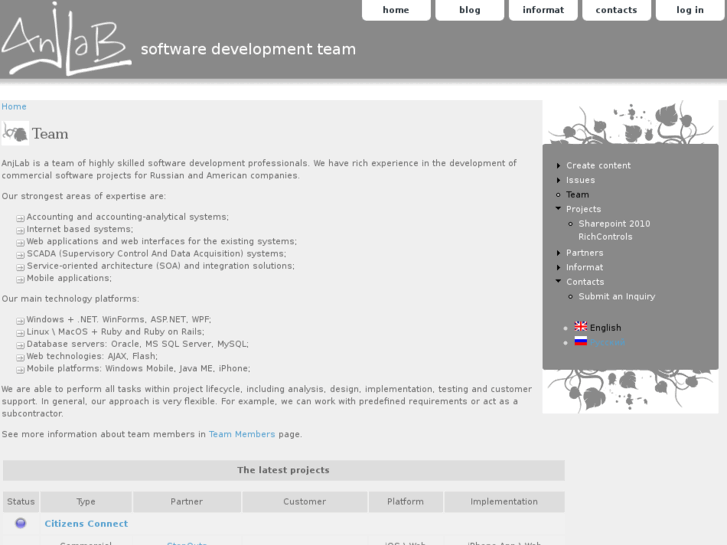Sort by Partner column header
The width and height of the screenshot is (727, 545).
tap(186, 501)
